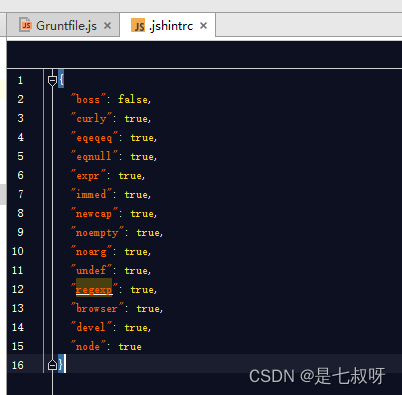Image resolution: width=402 pixels, height=395 pixels.
Task: Click the "undef" key
Action: coord(91,270)
